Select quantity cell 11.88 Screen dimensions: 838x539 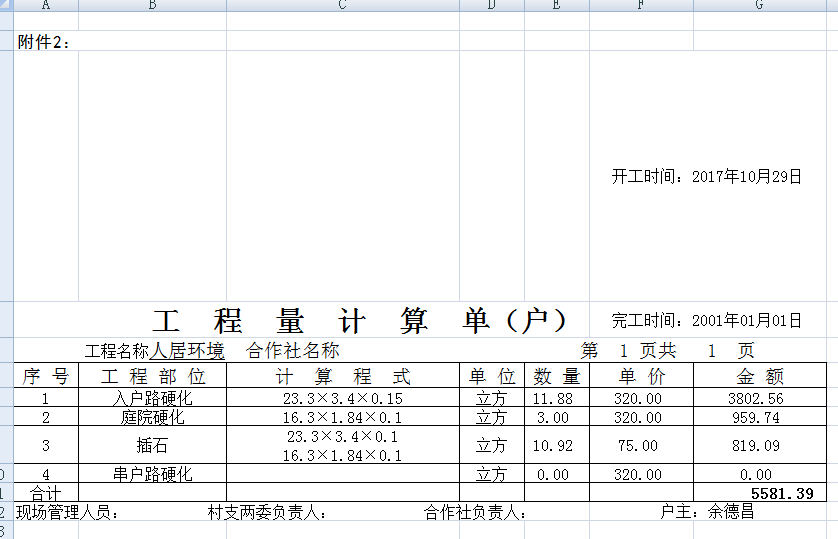tap(557, 399)
